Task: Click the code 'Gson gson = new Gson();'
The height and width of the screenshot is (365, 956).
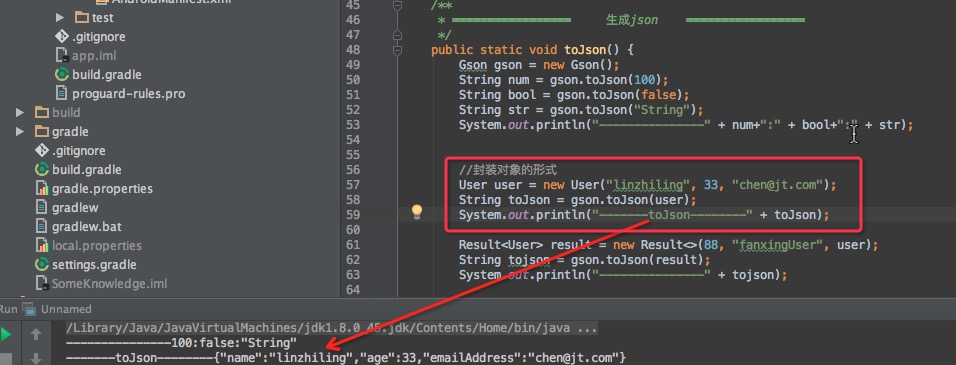Action: (539, 65)
